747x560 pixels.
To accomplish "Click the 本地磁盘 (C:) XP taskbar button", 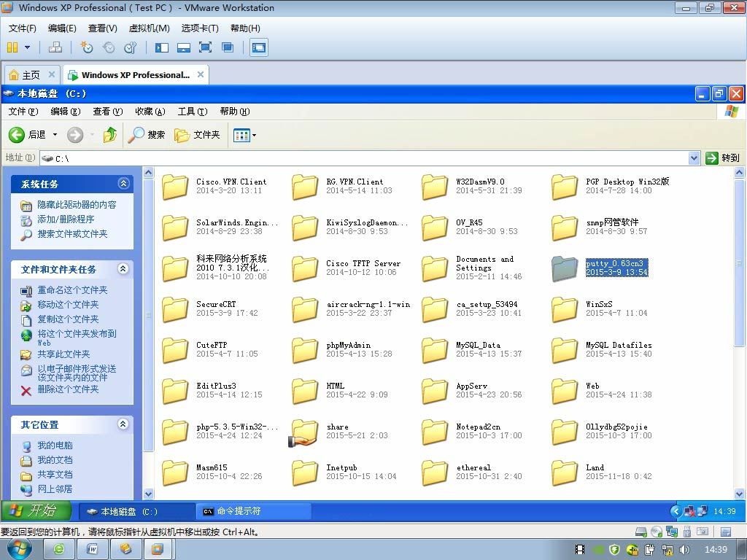I will pyautogui.click(x=136, y=511).
